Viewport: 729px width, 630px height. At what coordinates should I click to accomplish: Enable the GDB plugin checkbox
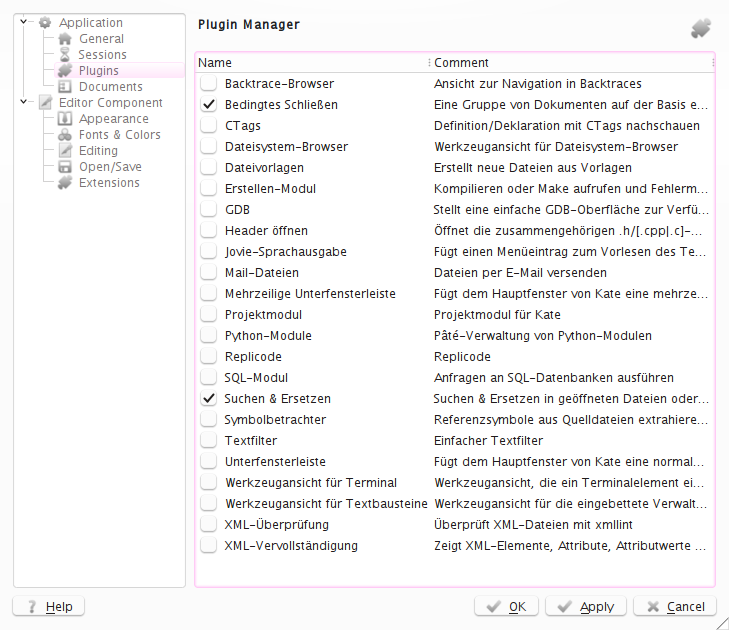click(x=209, y=210)
